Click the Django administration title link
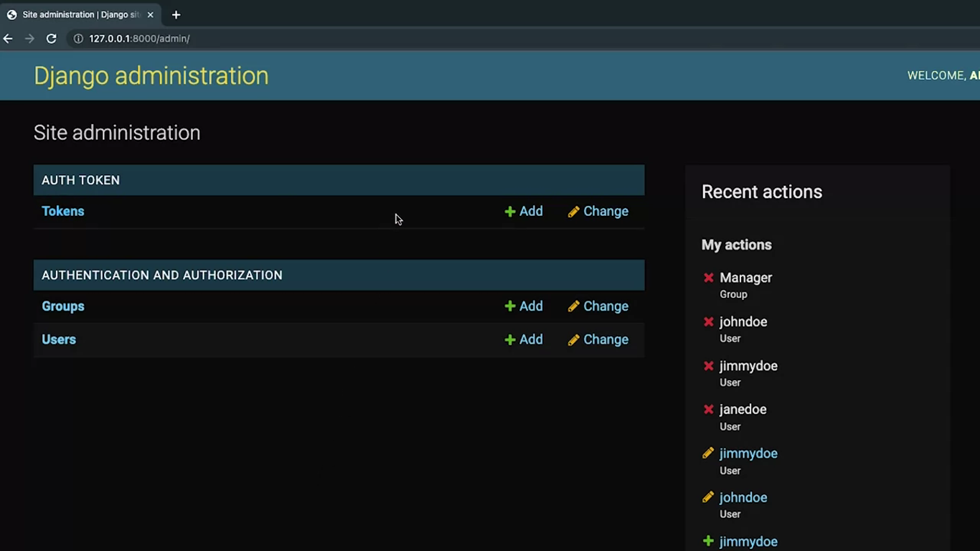Image resolution: width=980 pixels, height=551 pixels. [151, 76]
